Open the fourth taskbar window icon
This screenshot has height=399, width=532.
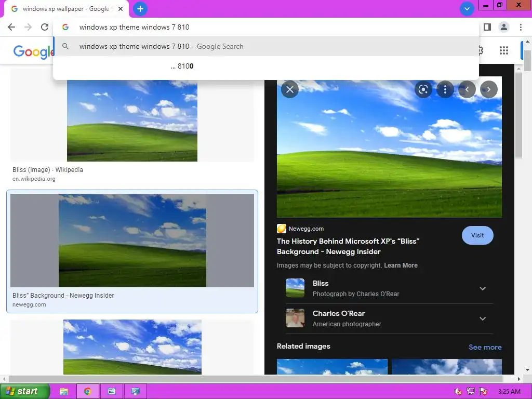112,391
